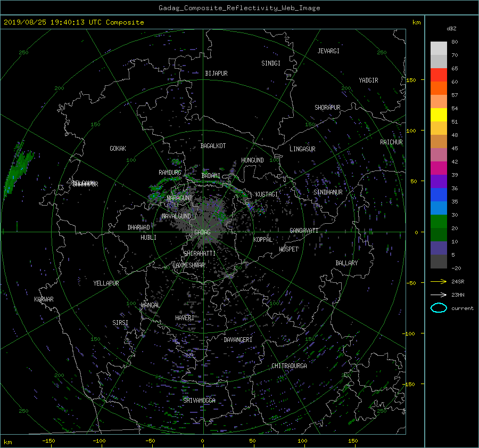Click the HANGAL city label
Image resolution: width=479 pixels, height=448 pixels.
click(x=150, y=305)
